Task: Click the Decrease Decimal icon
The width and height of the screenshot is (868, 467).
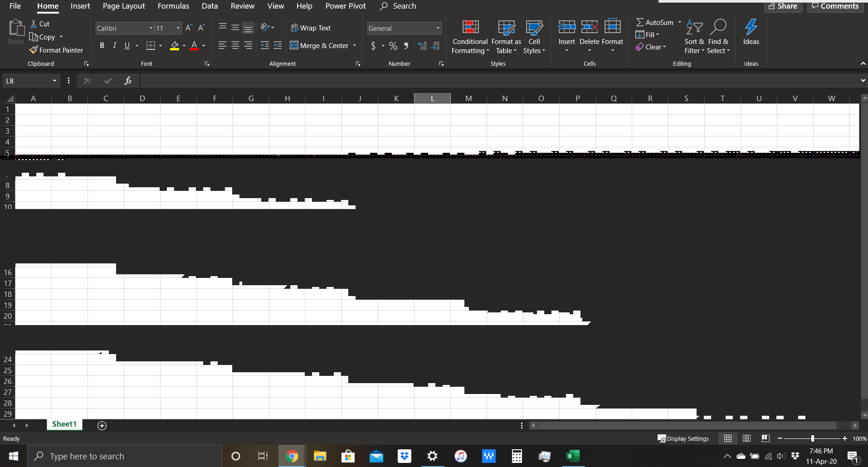Action: [435, 46]
